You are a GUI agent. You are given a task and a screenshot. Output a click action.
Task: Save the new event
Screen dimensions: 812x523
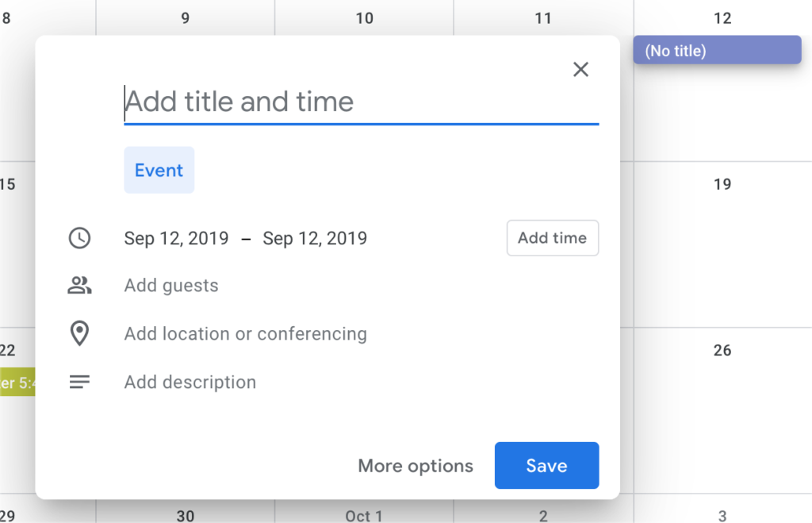pos(546,466)
